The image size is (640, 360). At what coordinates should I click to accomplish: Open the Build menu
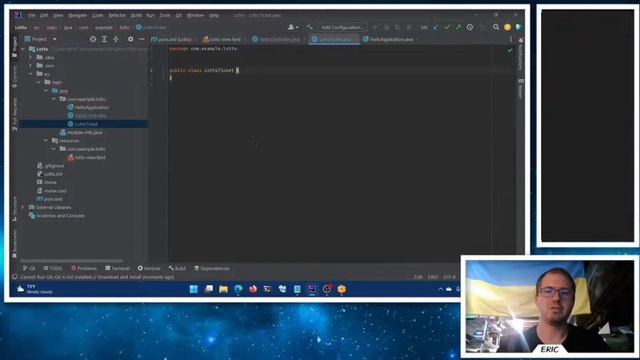point(136,15)
